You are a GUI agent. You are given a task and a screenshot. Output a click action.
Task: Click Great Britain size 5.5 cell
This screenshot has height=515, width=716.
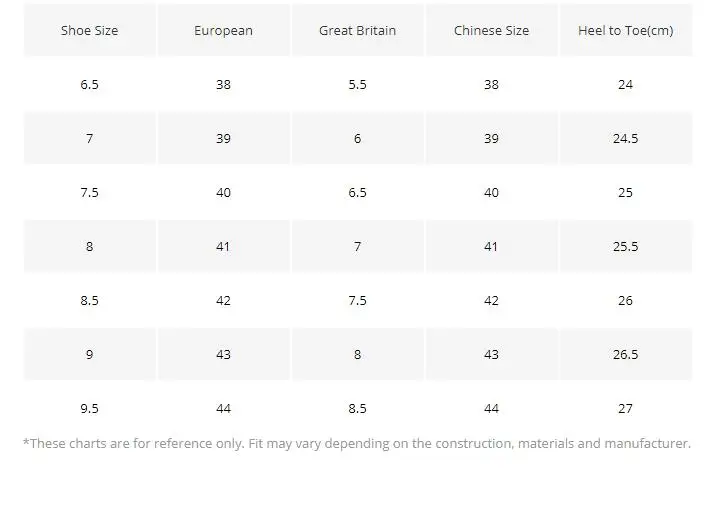[357, 85]
